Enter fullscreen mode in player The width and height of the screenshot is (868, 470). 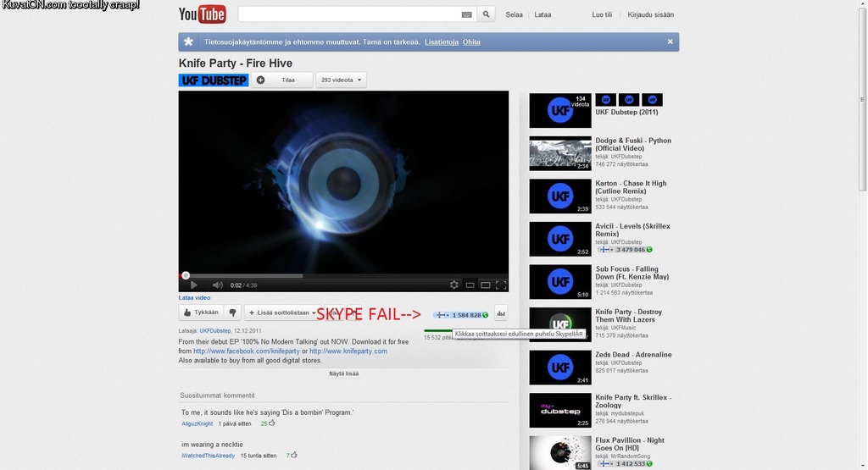501,285
